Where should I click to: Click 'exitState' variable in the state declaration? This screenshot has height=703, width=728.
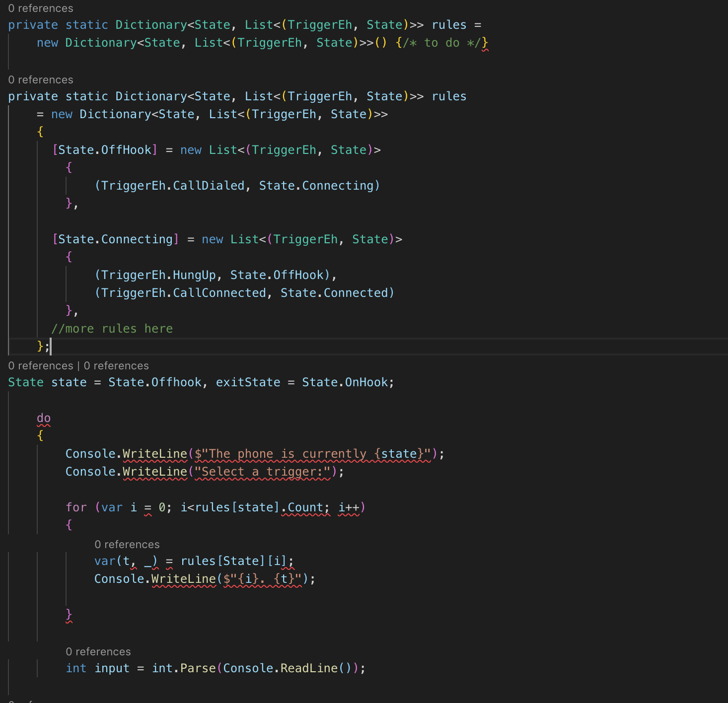[x=248, y=382]
